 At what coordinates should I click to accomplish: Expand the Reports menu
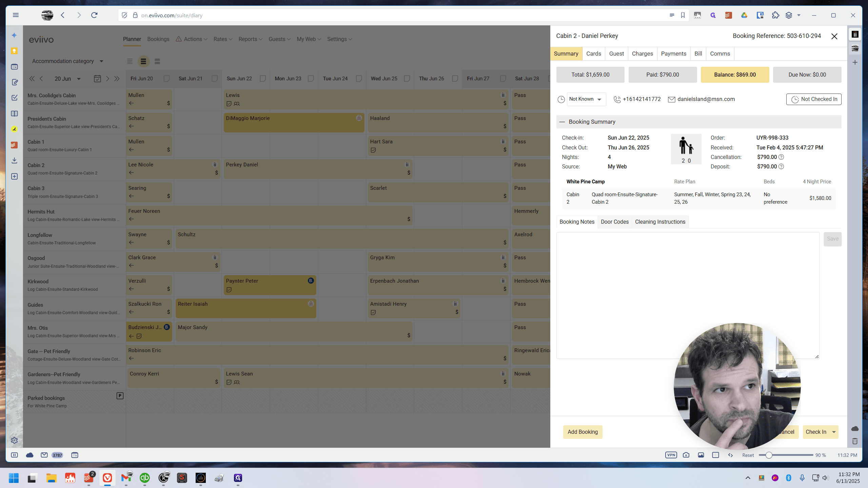coord(250,39)
